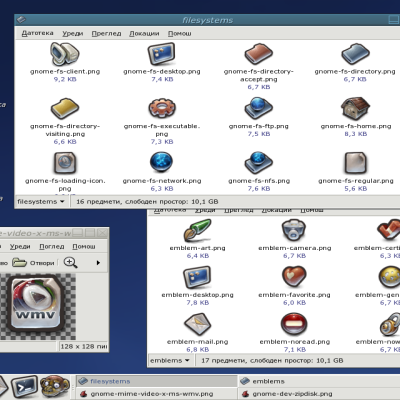Select the gnome-fs-nfs.png icon
Viewport: 400px width, 400px height.
point(259,163)
